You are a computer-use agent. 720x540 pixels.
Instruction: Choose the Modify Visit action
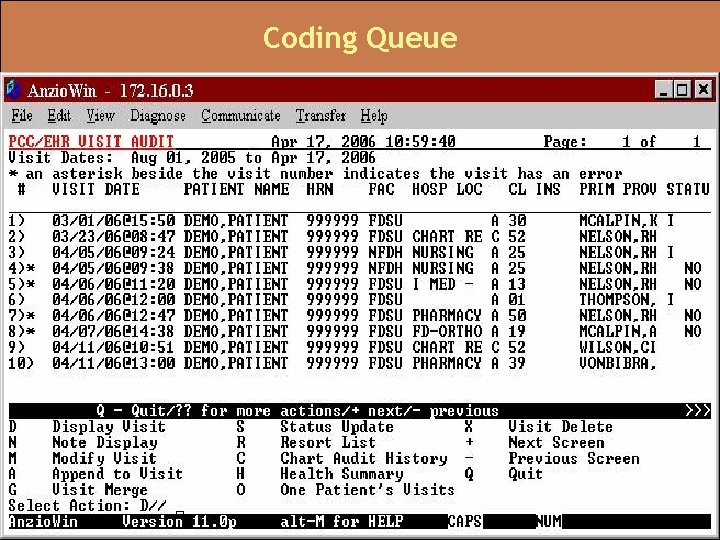(x=104, y=458)
